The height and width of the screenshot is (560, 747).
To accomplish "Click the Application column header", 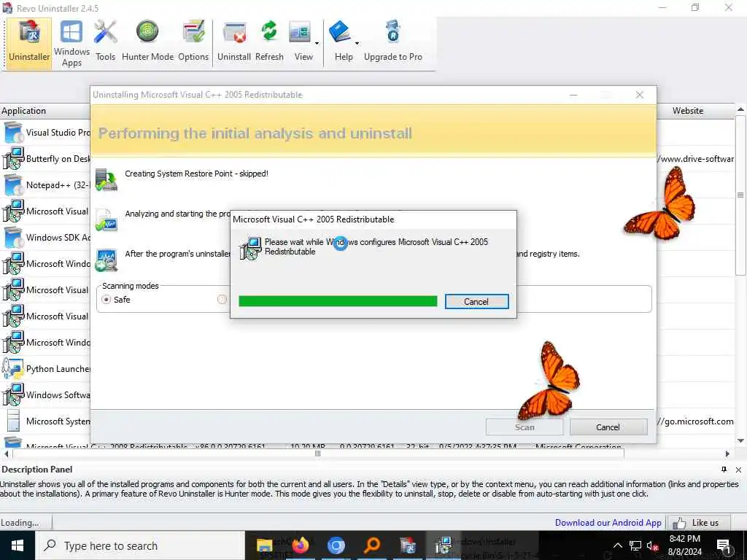I will point(45,111).
